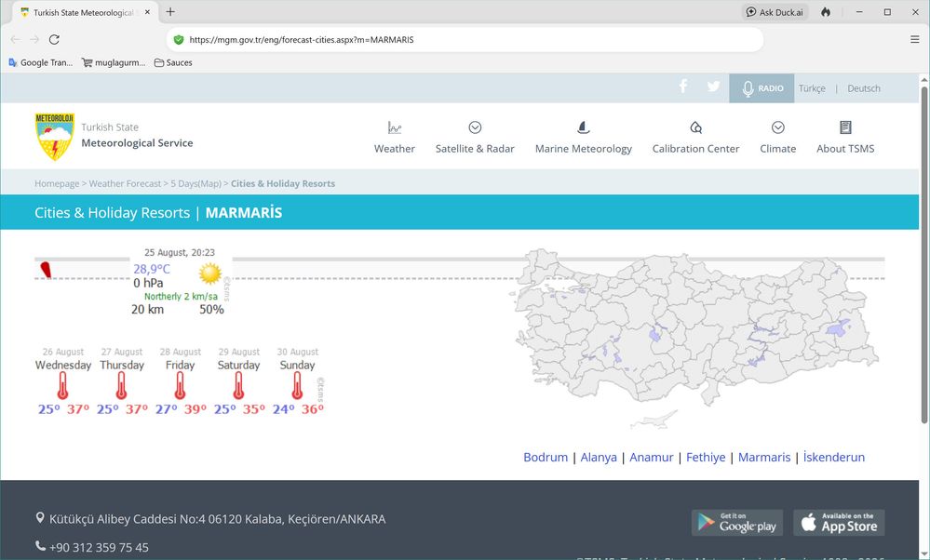This screenshot has height=560, width=930.
Task: Click the fire button in the title bar
Action: click(x=826, y=12)
